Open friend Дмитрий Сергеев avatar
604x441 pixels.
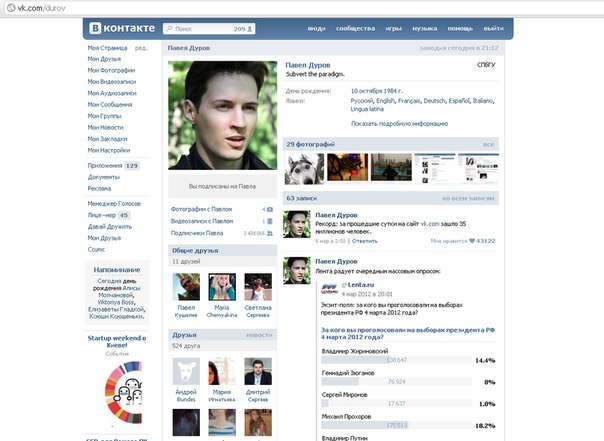(258, 371)
